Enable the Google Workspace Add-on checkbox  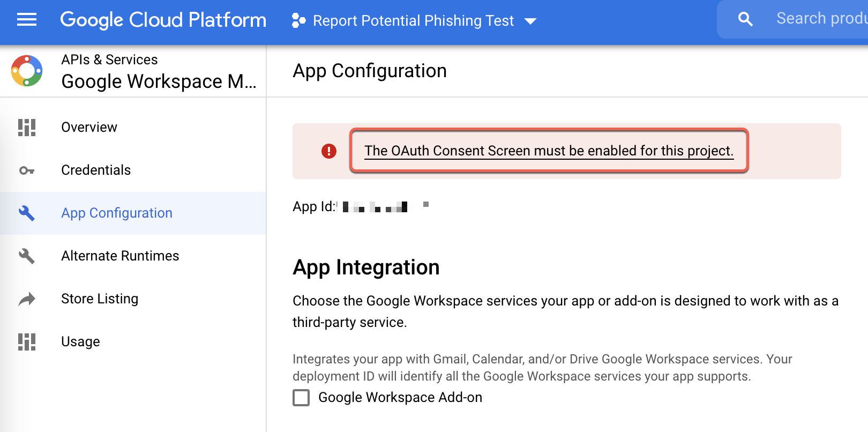tap(301, 398)
